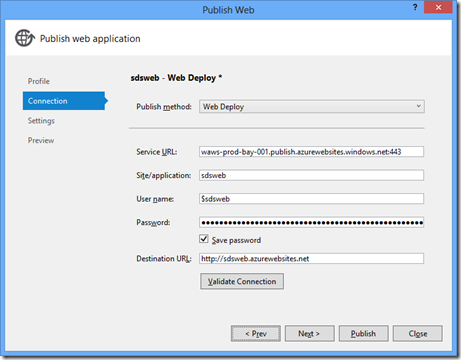Click the Prev button
Screen dimensions: 461x360
256,333
